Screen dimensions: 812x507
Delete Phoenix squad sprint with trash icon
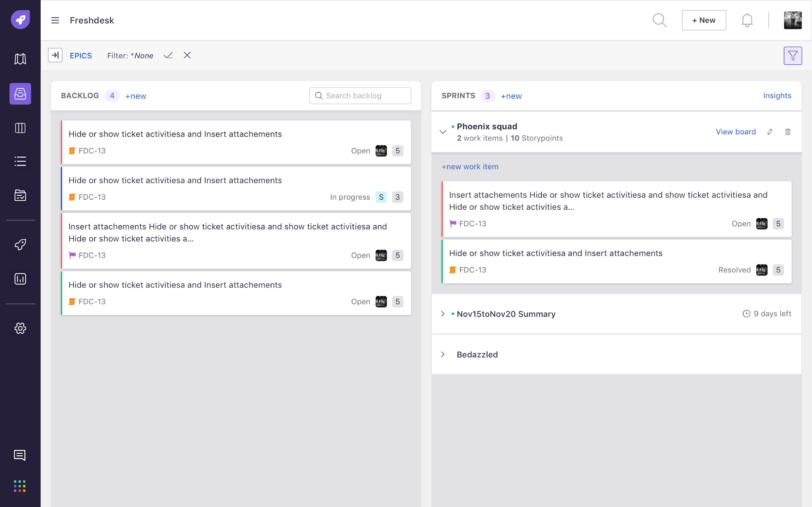pyautogui.click(x=788, y=132)
